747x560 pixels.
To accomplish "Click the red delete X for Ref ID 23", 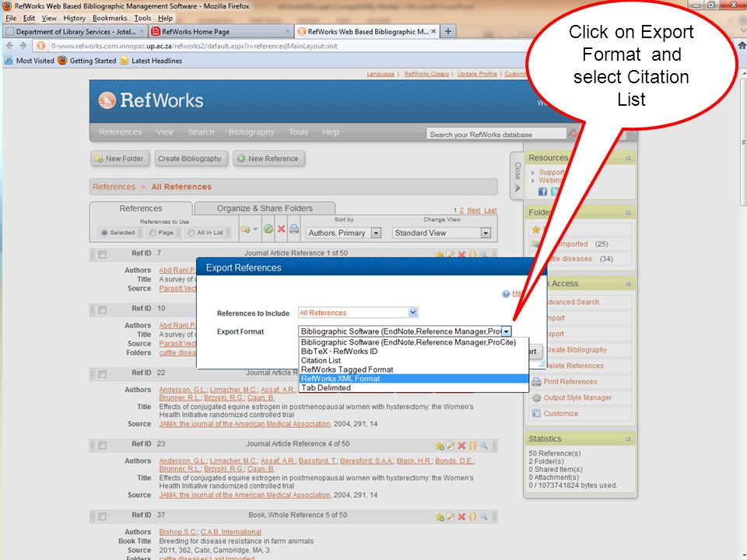I will [461, 446].
